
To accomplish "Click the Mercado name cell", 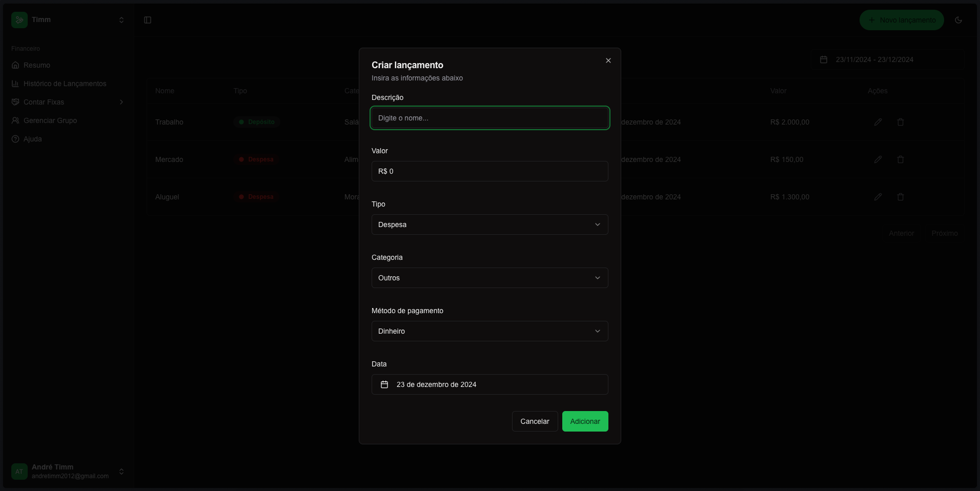I will (x=169, y=159).
